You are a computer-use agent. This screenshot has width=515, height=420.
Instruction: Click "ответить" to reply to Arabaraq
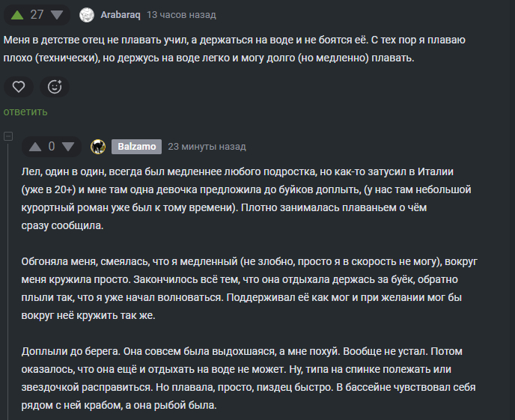pyautogui.click(x=25, y=112)
